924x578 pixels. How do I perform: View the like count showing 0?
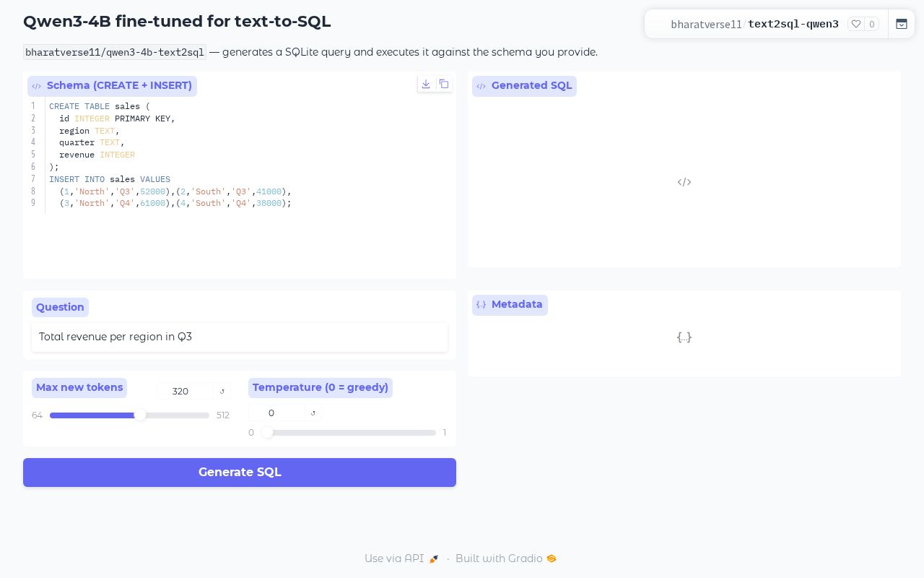pos(872,25)
